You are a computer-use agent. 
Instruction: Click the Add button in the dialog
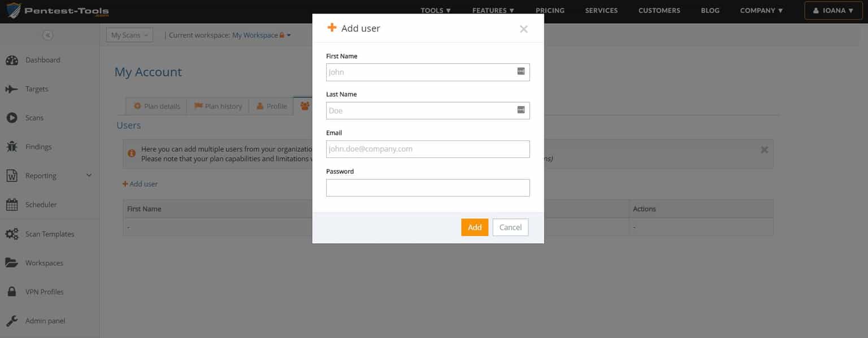point(475,227)
